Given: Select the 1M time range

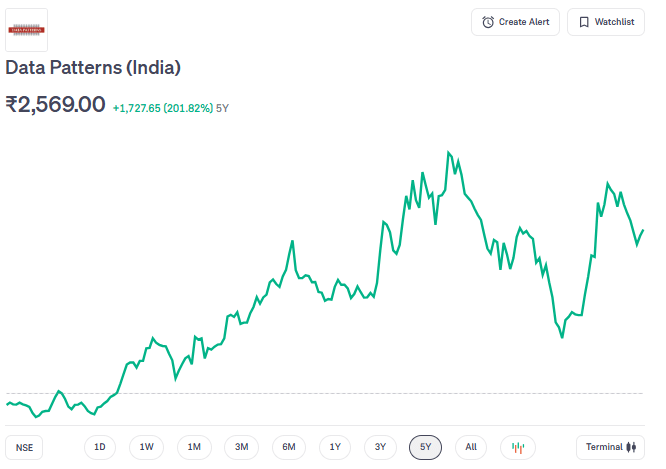Looking at the screenshot, I should click(x=194, y=447).
